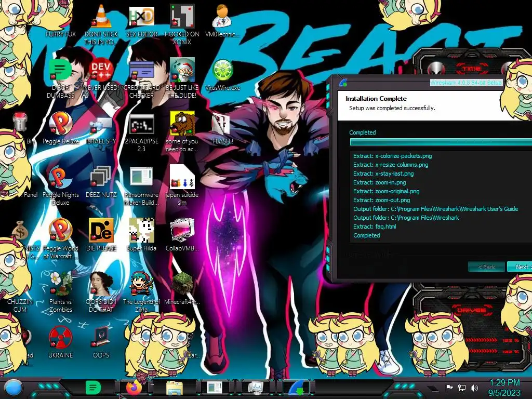Open the ISRAEL SPY desktop shortcut
The height and width of the screenshot is (399, 532).
[x=101, y=125]
